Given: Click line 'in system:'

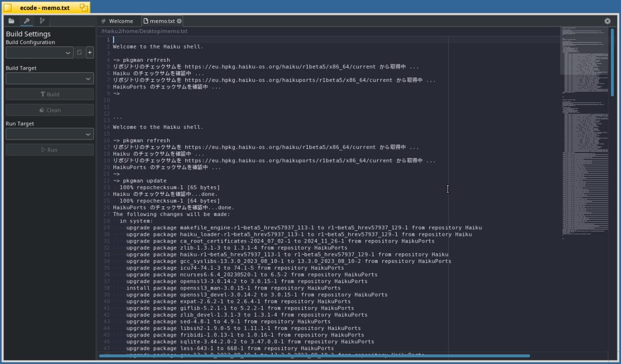Looking at the screenshot, I should pyautogui.click(x=136, y=221).
